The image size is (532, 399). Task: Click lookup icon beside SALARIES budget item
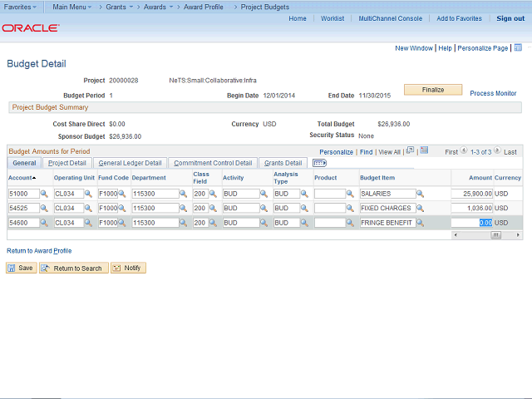[421, 194]
